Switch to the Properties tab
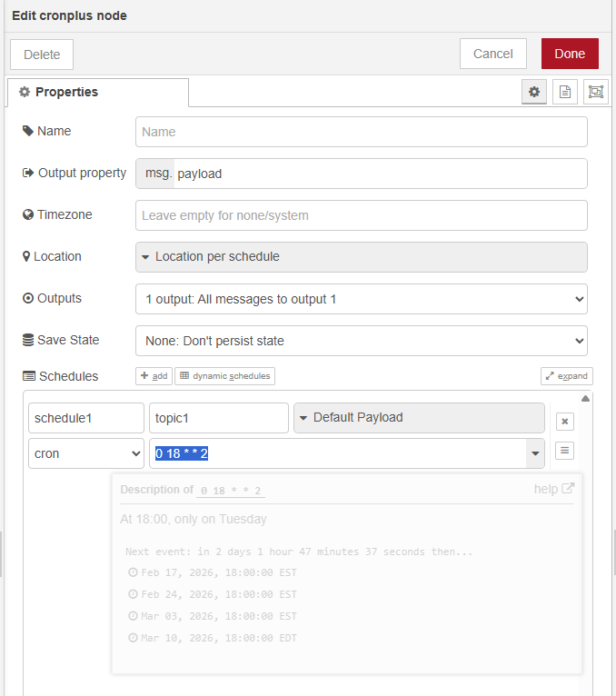Screen dimensions: 616x696 (98, 93)
